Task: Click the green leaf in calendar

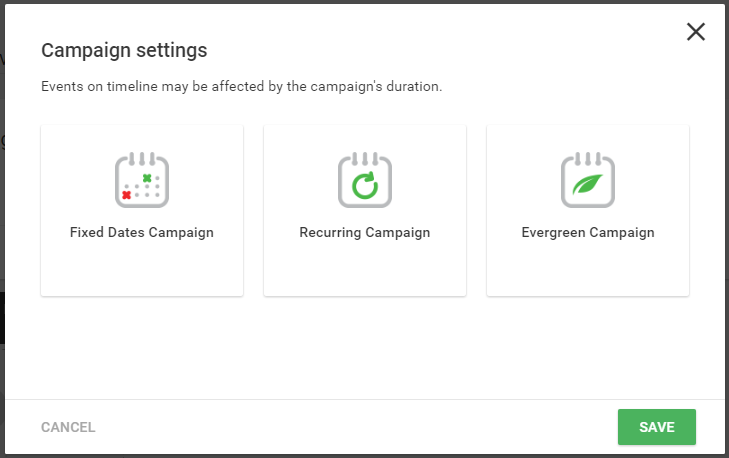Action: pos(587,184)
